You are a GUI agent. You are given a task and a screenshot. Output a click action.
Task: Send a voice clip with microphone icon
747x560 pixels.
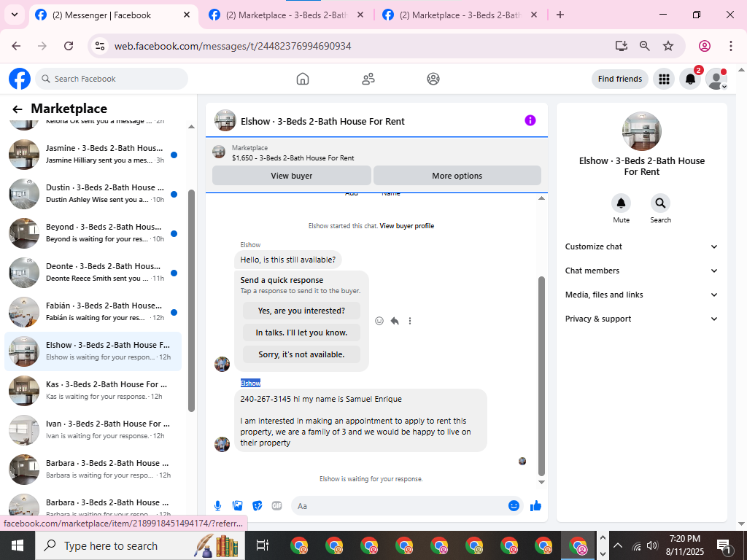(217, 506)
